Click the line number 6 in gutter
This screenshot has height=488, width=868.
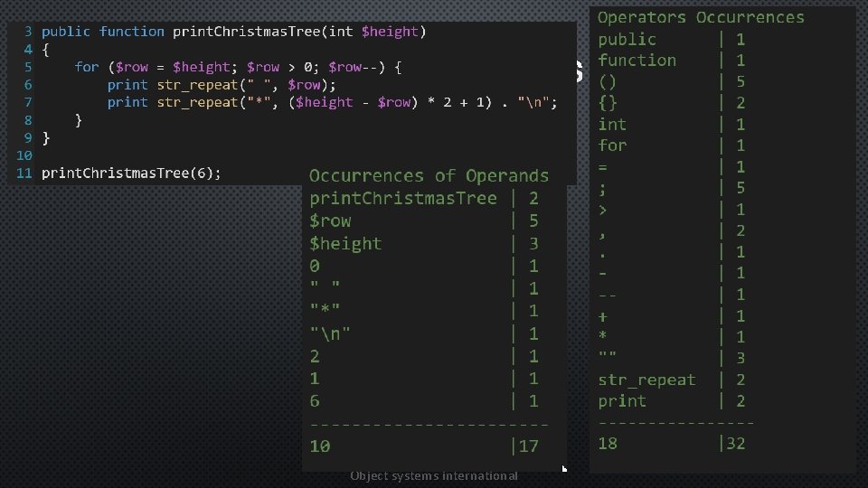(28, 85)
